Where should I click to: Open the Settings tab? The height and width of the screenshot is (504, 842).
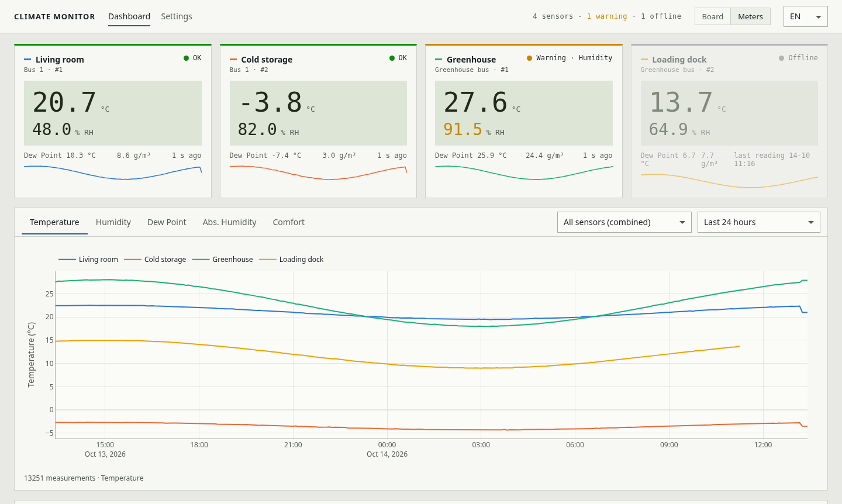point(177,16)
